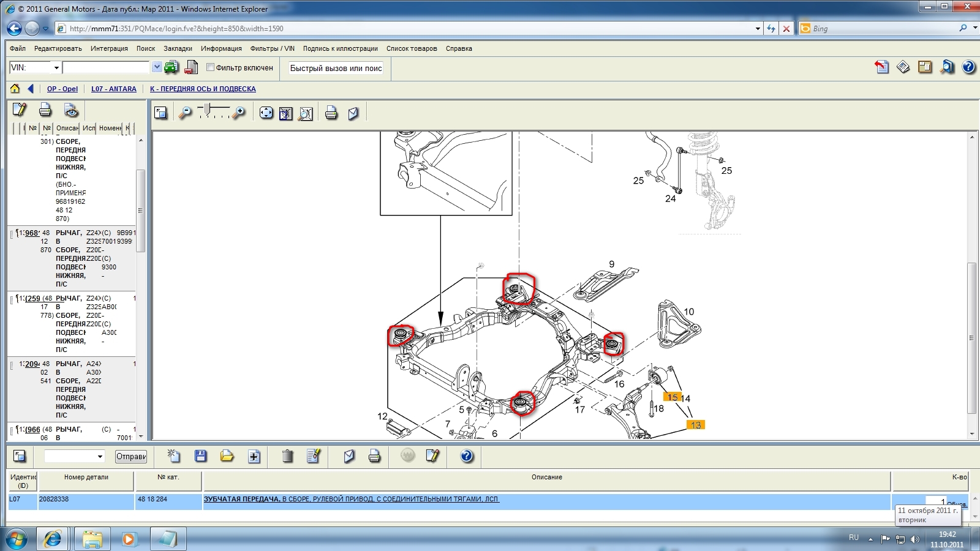Open the Интеграция menu
The image size is (980, 551).
[109, 48]
